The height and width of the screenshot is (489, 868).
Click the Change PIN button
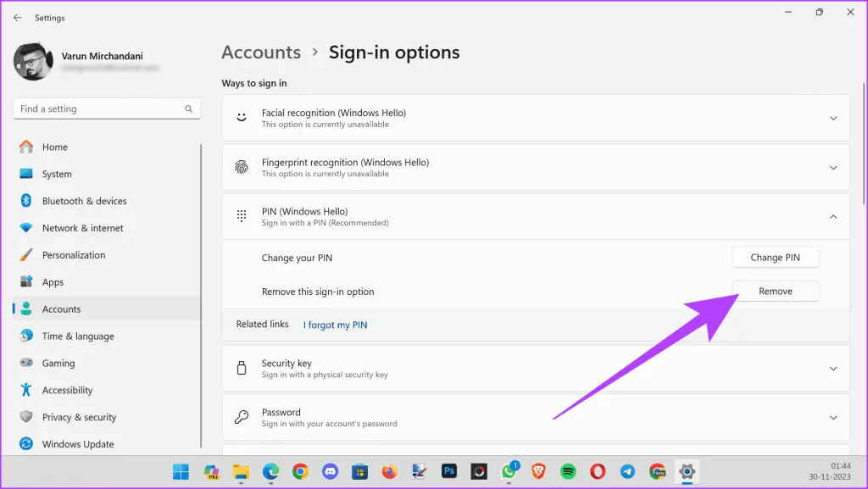[775, 258]
